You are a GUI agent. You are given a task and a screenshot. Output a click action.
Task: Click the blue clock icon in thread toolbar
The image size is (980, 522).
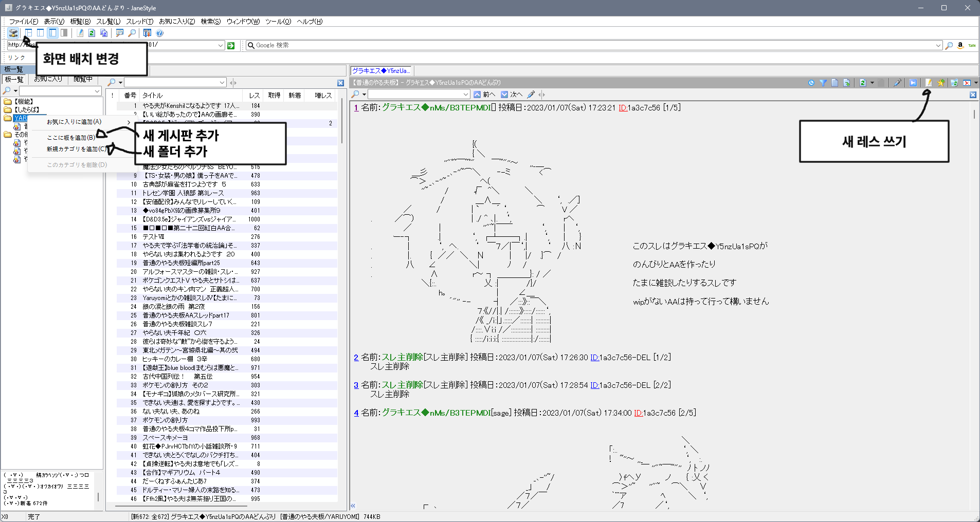[811, 83]
